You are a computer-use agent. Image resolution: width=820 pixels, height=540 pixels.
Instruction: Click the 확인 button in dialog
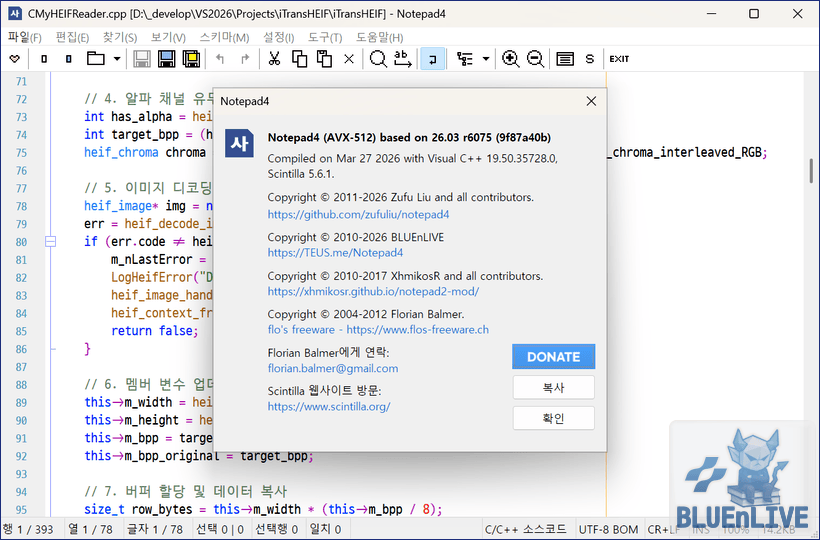point(553,418)
